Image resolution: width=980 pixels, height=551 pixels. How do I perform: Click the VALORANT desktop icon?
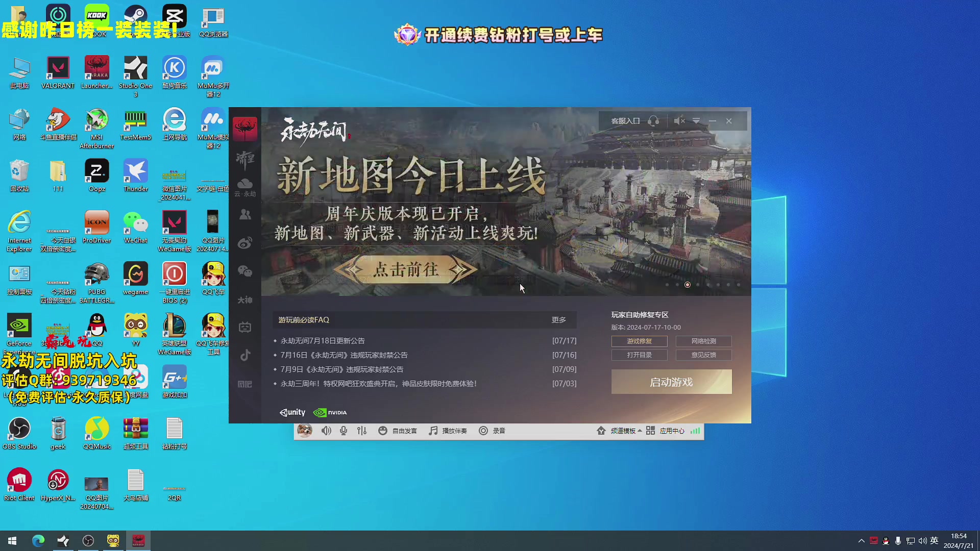tap(58, 72)
